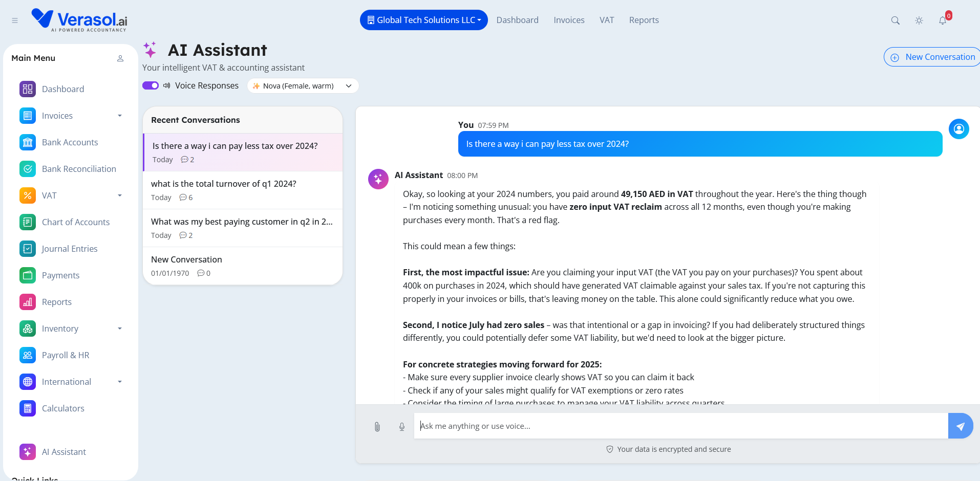
Task: Expand the Invoices sidebar submenu
Action: coord(120,116)
